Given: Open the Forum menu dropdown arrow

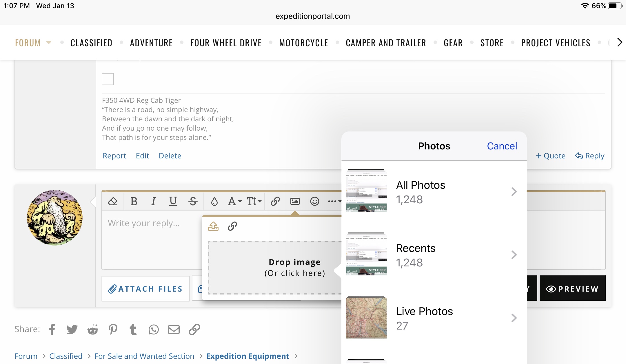Looking at the screenshot, I should pos(49,43).
